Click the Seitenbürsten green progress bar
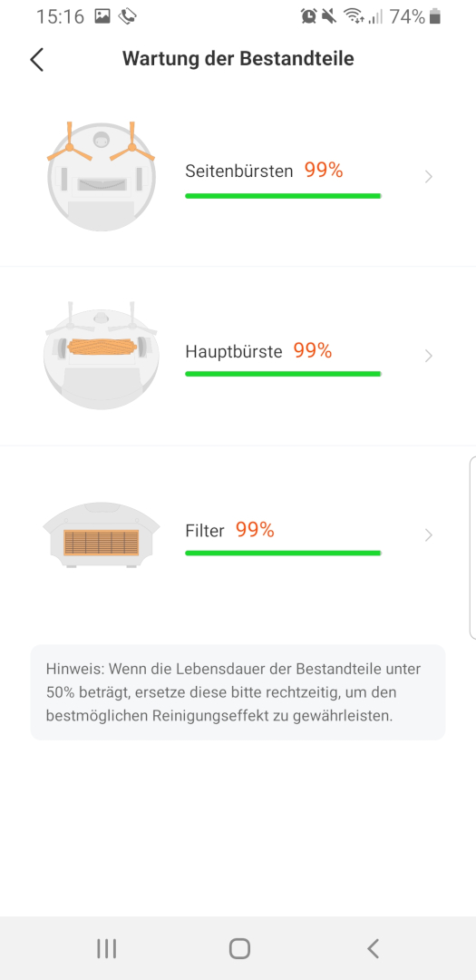 283,196
